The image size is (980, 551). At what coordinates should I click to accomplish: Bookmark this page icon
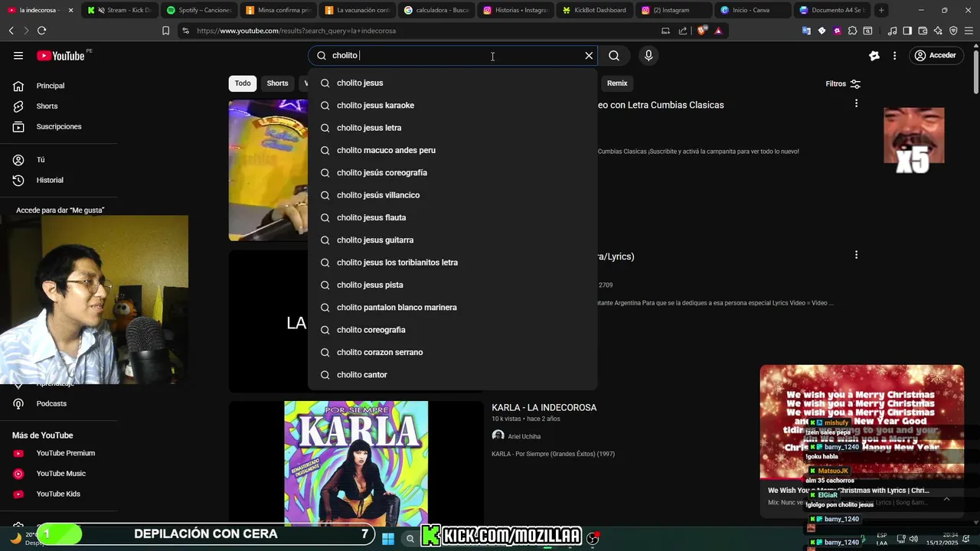pos(165,31)
